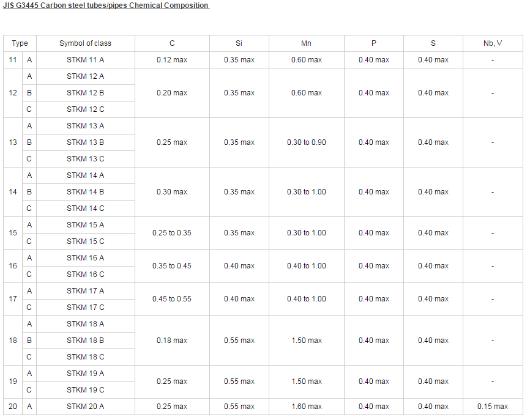Click the STKM 12 B class cell
The width and height of the screenshot is (530, 420).
tap(85, 93)
